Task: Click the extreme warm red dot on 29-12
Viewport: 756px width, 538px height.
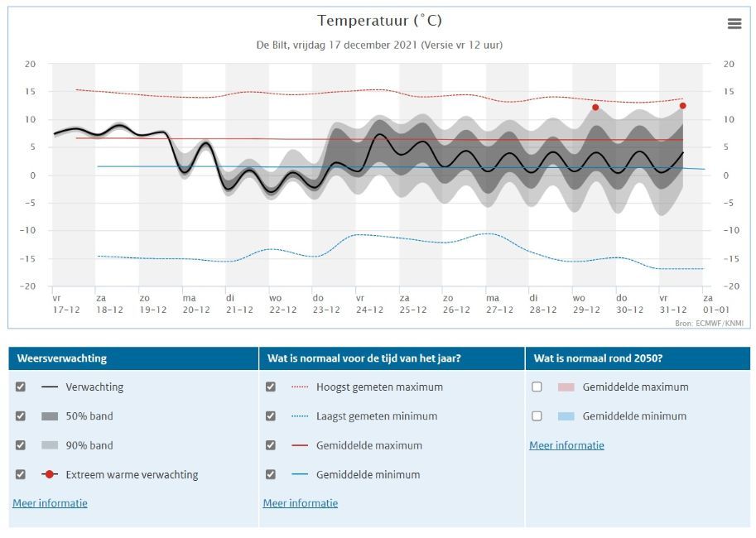Action: pos(595,108)
